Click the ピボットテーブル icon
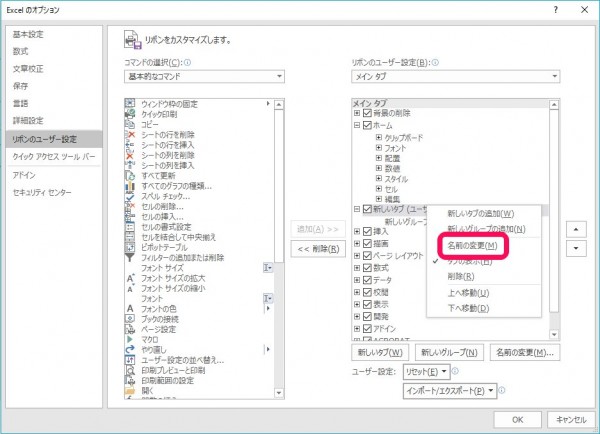 tap(130, 247)
